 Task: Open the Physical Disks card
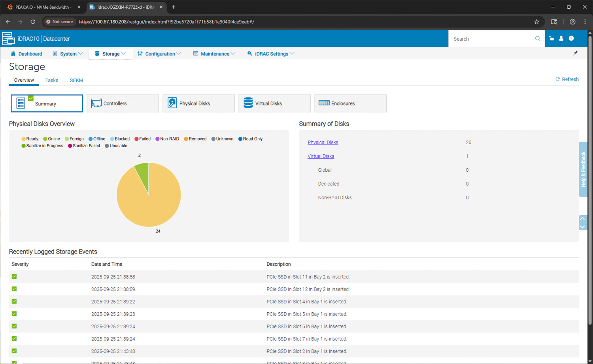[198, 103]
